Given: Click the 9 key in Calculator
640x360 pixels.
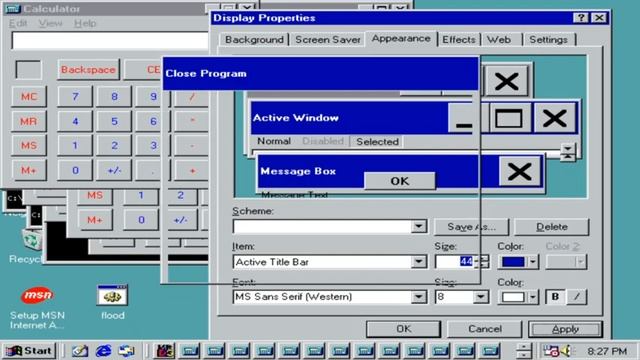Looking at the screenshot, I should click(150, 97).
